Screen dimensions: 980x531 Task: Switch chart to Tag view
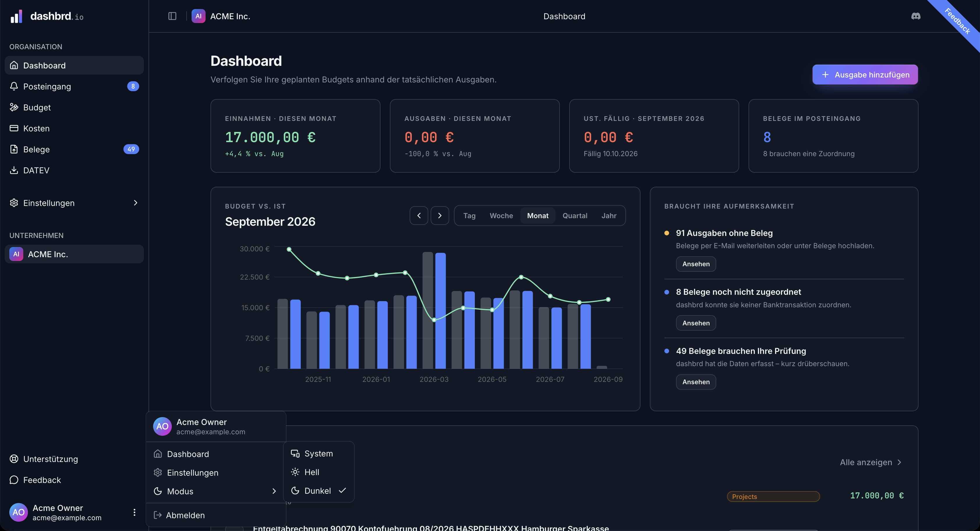click(469, 216)
